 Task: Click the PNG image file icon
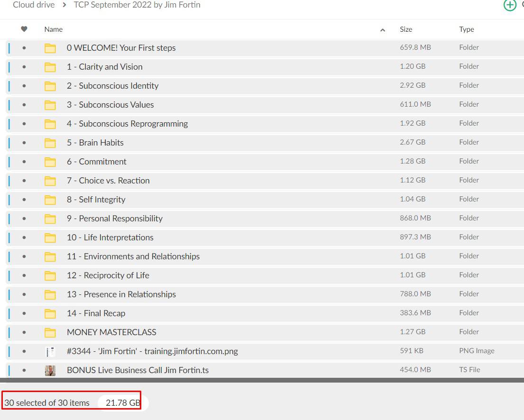[50, 351]
